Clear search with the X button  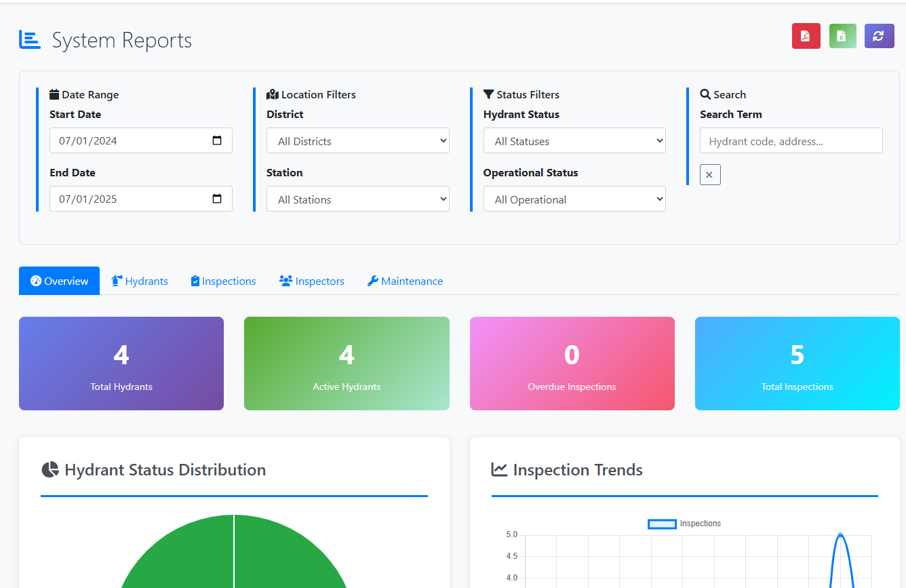(709, 174)
